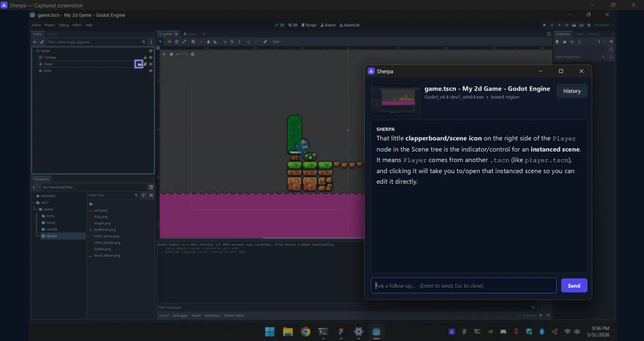Select the scale mode tool
644x341 pixels.
click(x=184, y=41)
